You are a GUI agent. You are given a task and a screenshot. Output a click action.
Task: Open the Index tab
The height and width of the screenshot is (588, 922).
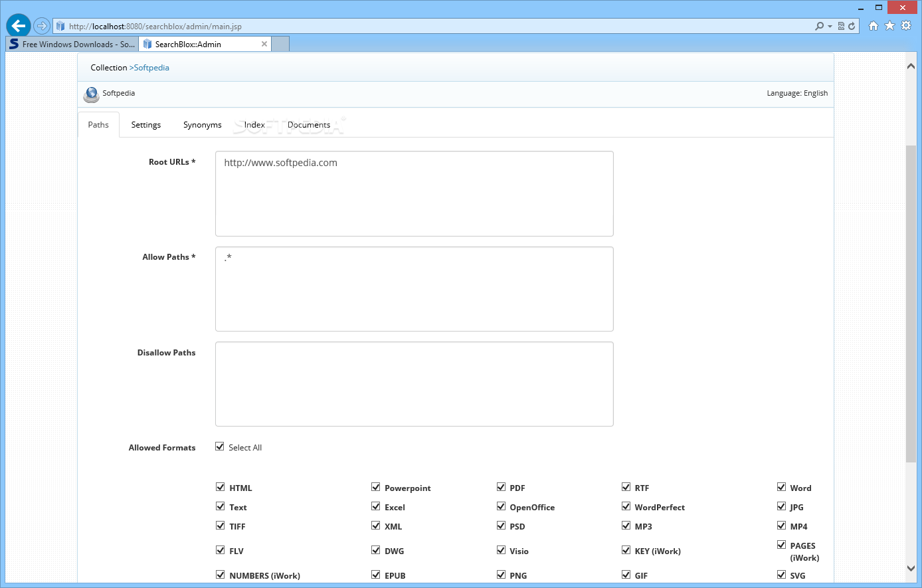254,125
